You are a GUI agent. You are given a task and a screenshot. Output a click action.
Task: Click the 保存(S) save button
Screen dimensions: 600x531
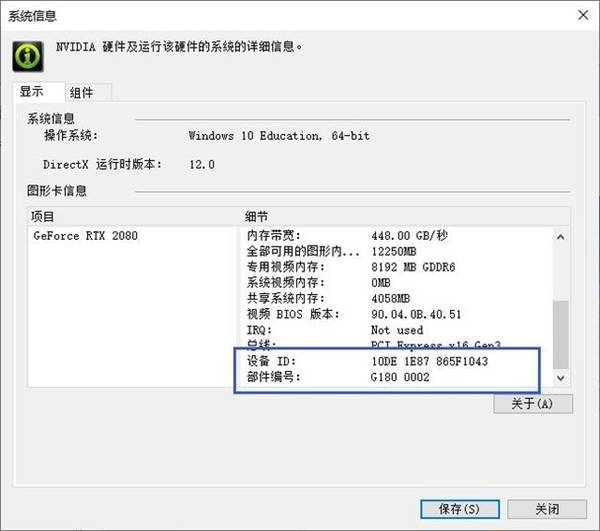460,509
